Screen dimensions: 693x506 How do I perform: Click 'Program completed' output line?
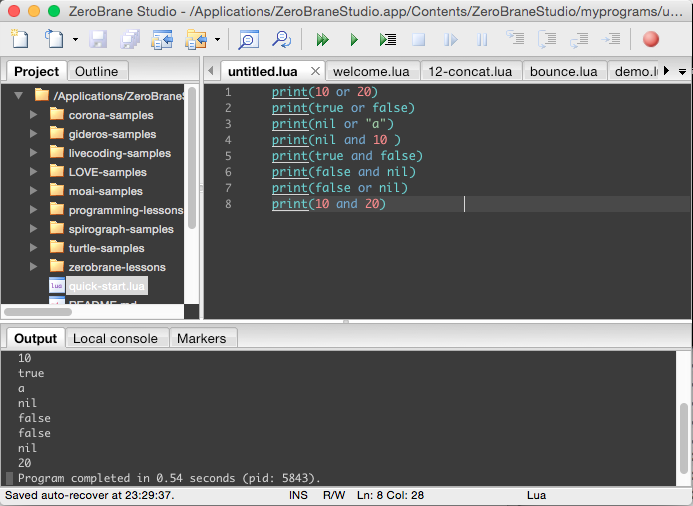click(x=169, y=478)
